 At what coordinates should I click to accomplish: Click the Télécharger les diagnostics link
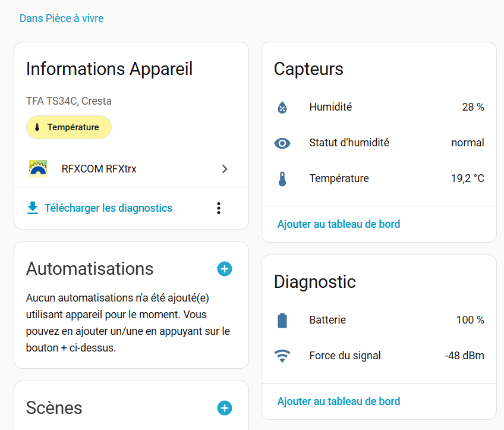pyautogui.click(x=108, y=208)
